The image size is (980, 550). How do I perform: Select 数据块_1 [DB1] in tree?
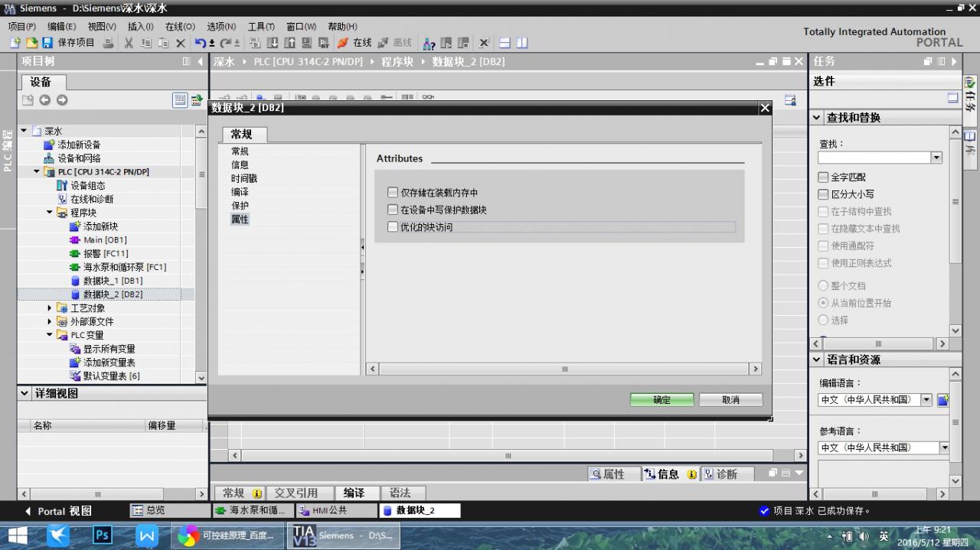113,281
